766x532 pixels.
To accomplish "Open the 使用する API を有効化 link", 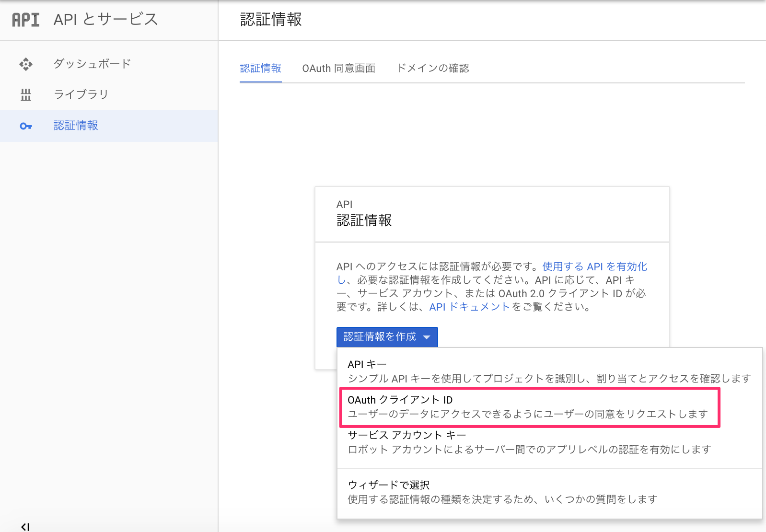I will click(594, 266).
